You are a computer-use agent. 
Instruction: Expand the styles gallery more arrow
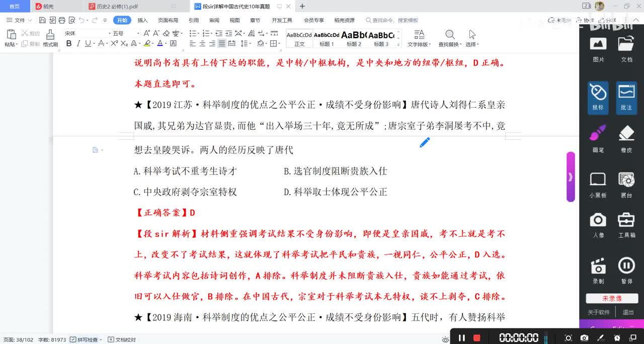pos(399,44)
